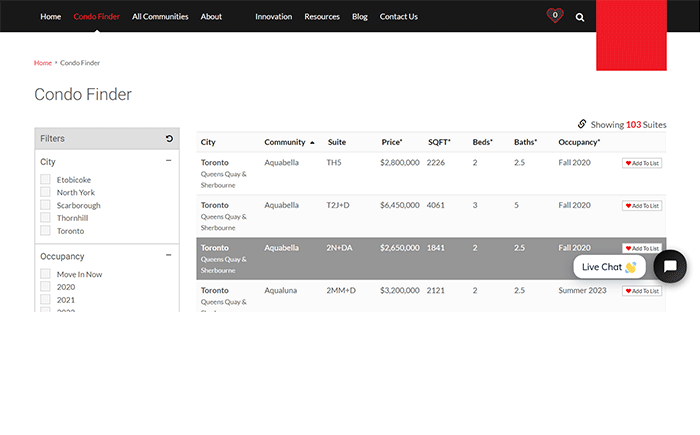Tick the Move In Now occupancy checkbox

46,274
